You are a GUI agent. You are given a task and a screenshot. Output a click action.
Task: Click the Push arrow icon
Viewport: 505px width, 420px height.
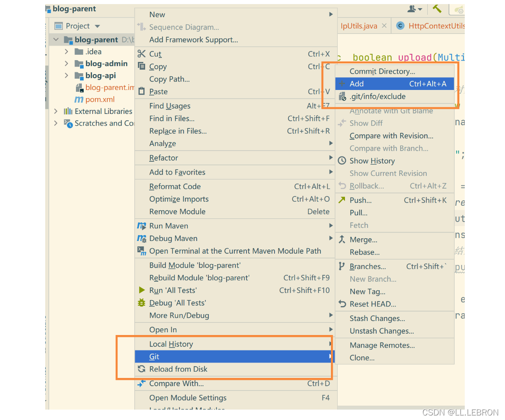coord(342,200)
